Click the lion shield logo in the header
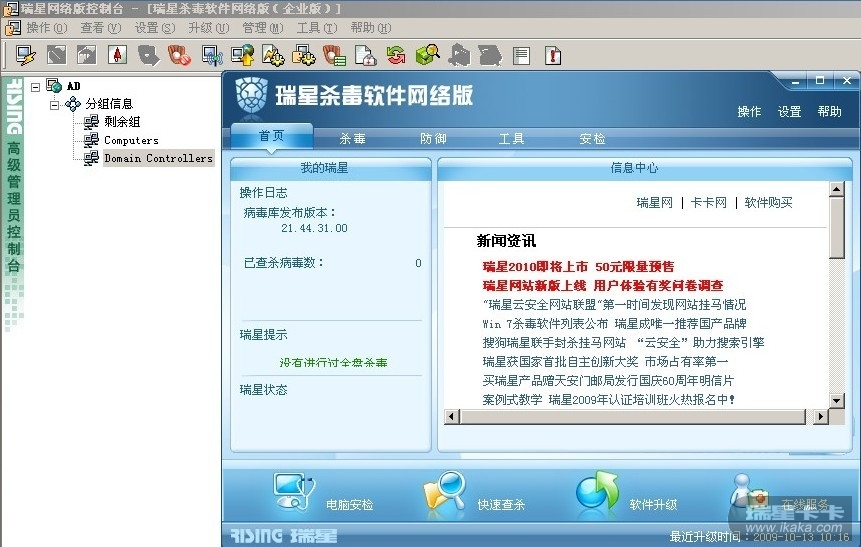Viewport: 861px width, 547px height. (x=251, y=96)
